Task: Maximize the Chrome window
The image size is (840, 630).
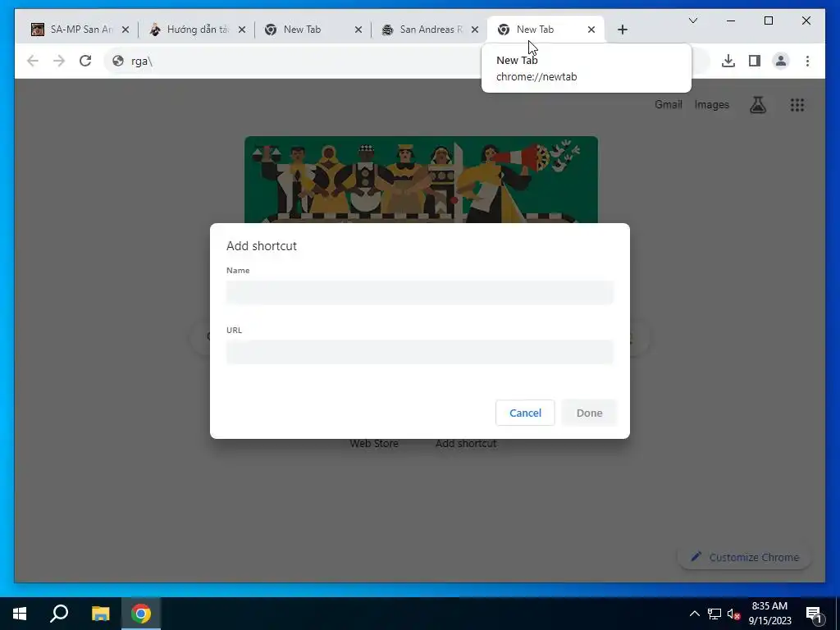Action: [x=768, y=21]
